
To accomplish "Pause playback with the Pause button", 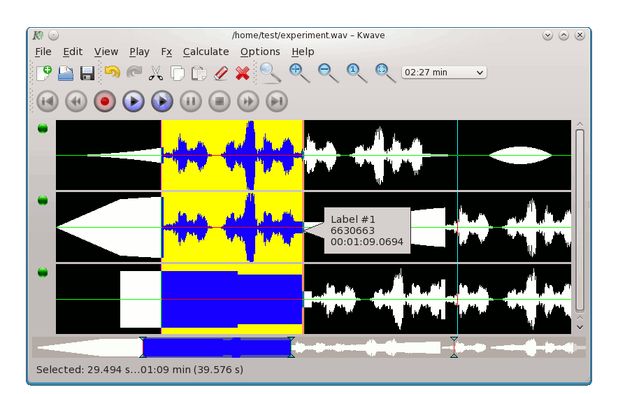I will (191, 101).
